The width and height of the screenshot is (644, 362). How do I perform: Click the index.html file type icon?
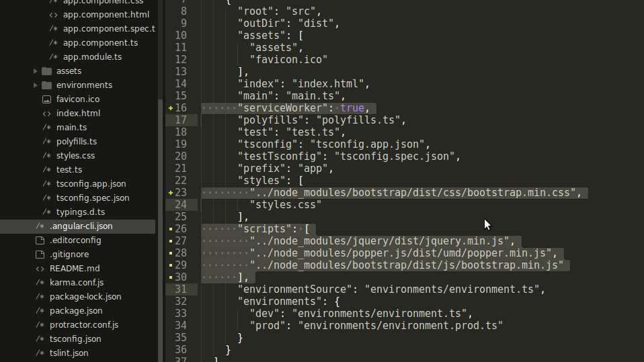pyautogui.click(x=46, y=114)
